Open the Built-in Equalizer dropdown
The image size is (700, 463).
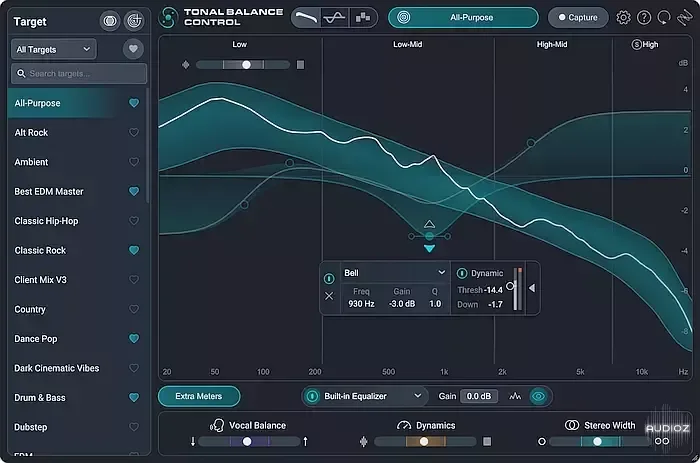(372, 396)
